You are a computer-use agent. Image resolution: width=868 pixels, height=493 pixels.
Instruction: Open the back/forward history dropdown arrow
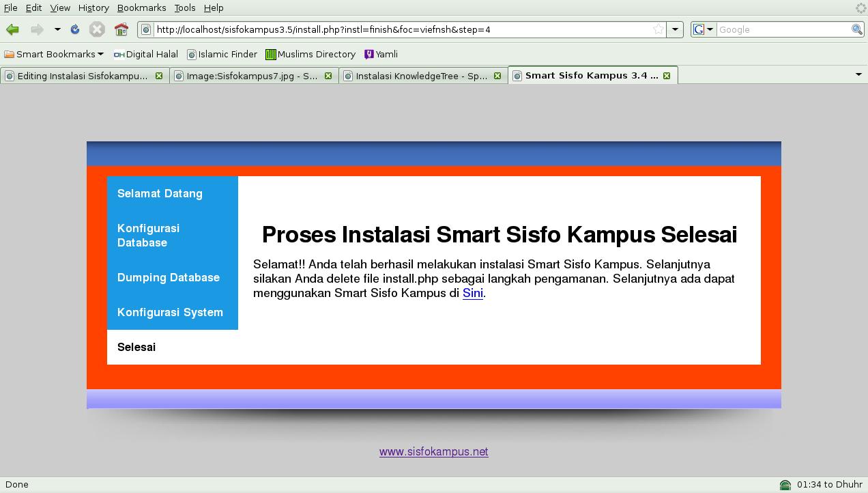[57, 29]
